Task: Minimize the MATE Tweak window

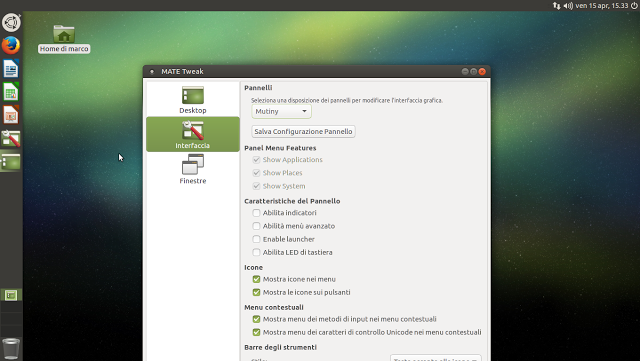Action: click(465, 71)
